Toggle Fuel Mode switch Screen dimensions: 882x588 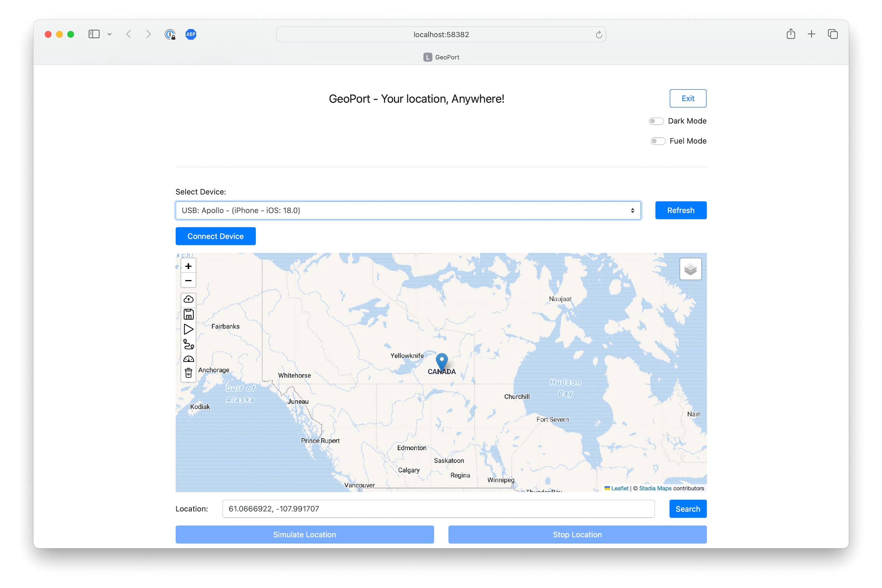coord(657,140)
